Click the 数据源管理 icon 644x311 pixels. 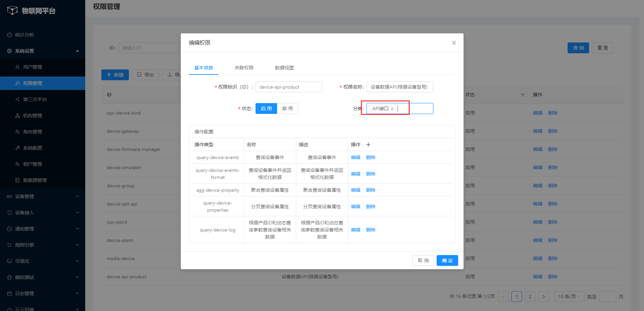pos(18,180)
